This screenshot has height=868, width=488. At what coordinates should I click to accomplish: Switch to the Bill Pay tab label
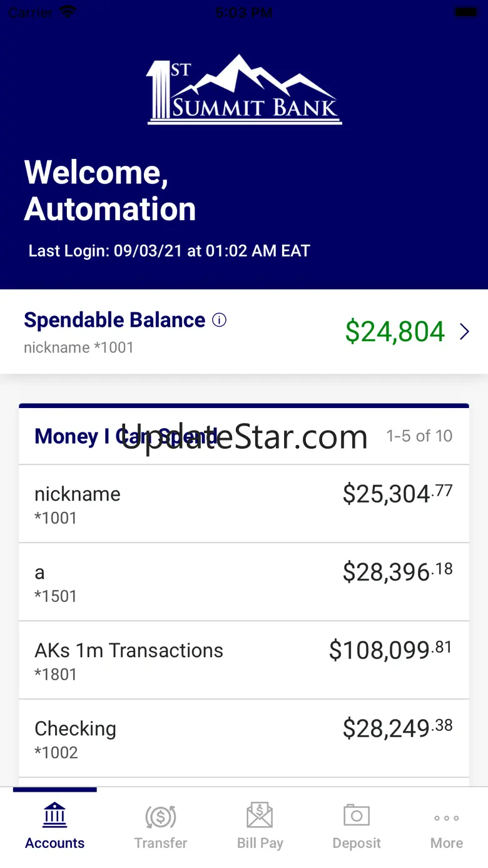click(260, 843)
